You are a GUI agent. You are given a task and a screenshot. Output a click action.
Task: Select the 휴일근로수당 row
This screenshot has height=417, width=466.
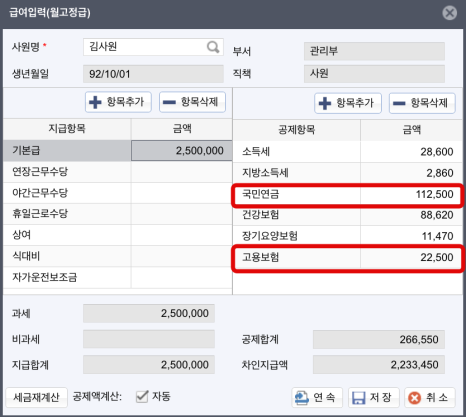pyautogui.click(x=118, y=214)
